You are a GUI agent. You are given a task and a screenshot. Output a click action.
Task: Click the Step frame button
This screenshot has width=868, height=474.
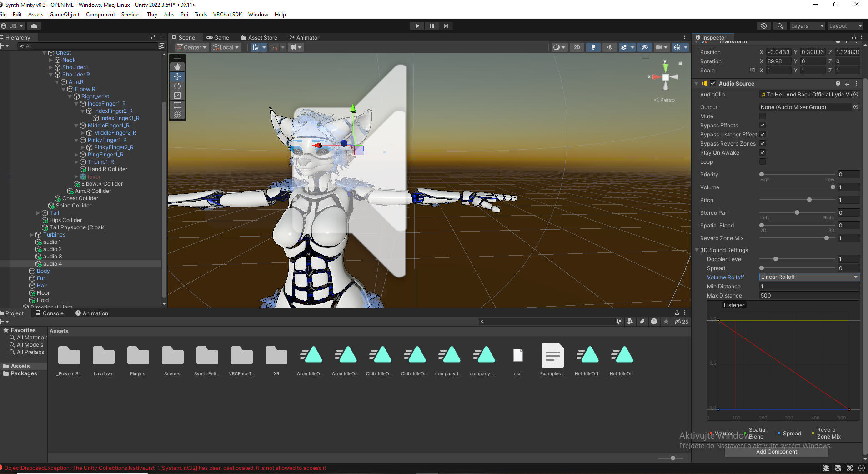point(446,26)
